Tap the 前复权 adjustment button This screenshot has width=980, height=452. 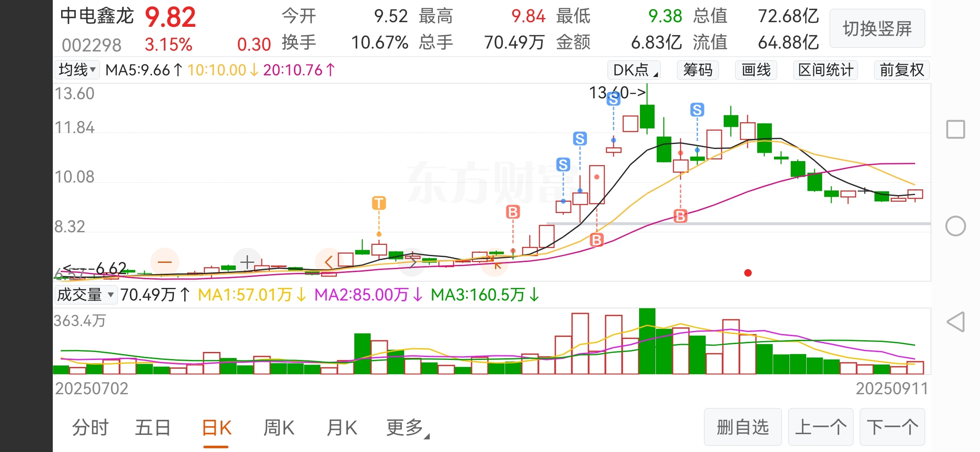click(902, 70)
